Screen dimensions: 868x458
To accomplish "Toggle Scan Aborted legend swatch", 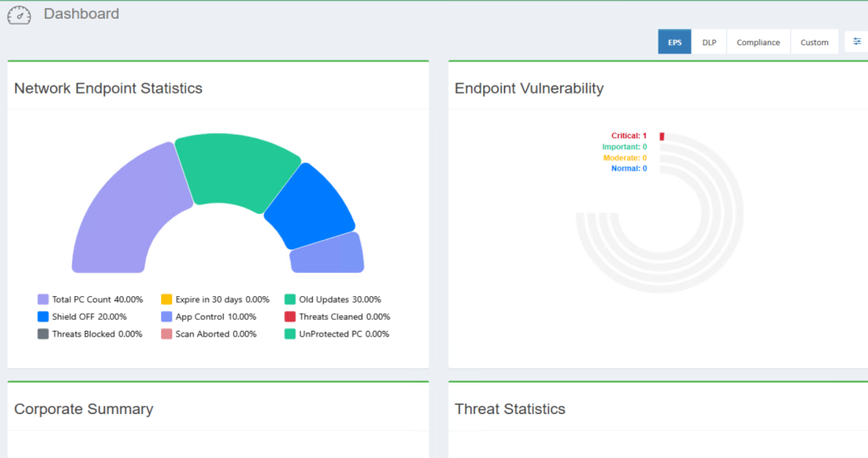I will (167, 334).
